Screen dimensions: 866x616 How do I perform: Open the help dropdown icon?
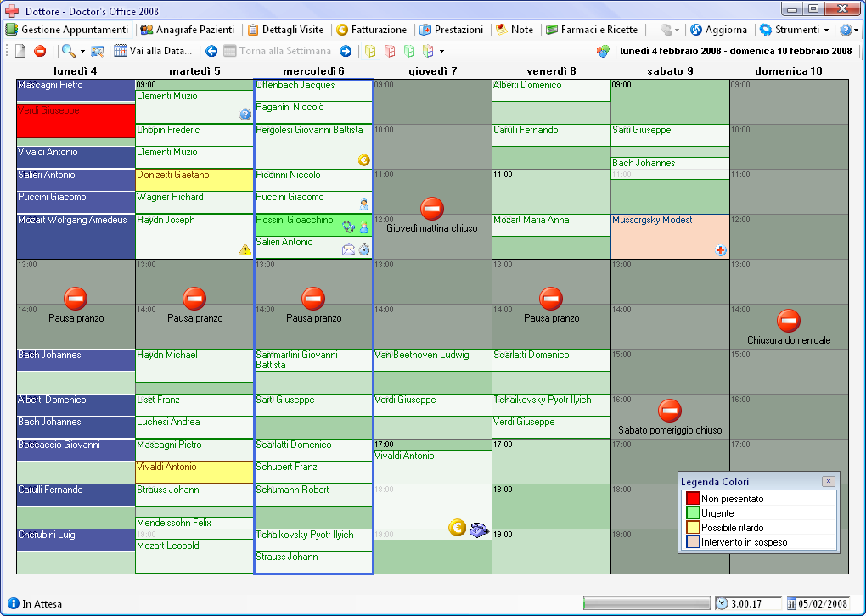(x=848, y=30)
